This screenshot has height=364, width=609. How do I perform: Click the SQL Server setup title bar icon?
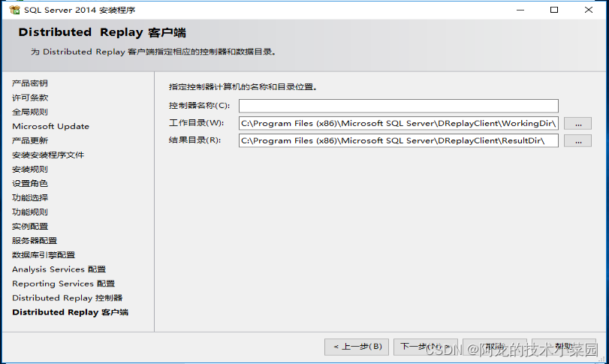coord(14,10)
